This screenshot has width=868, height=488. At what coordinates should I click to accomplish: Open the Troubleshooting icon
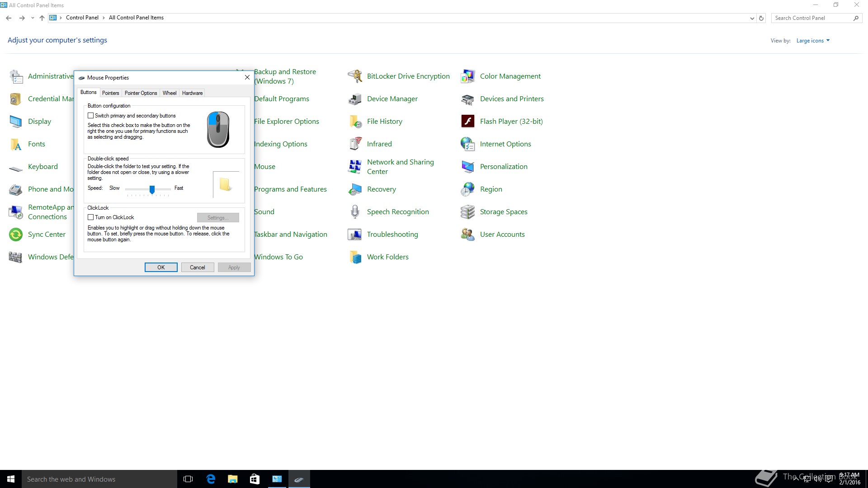pyautogui.click(x=355, y=235)
